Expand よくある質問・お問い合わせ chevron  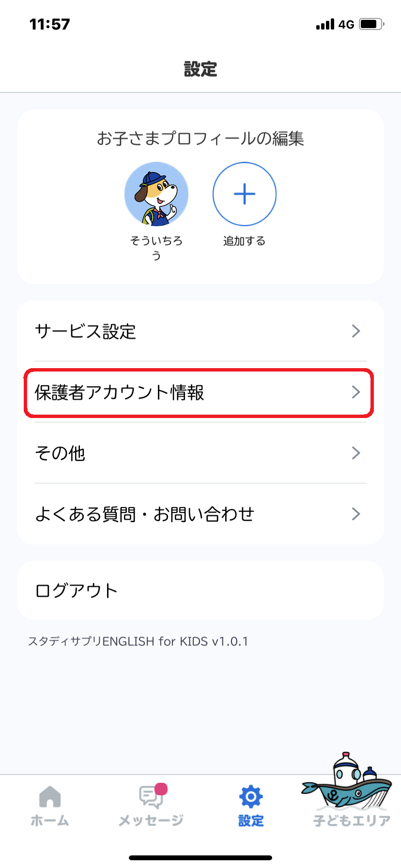(x=356, y=514)
